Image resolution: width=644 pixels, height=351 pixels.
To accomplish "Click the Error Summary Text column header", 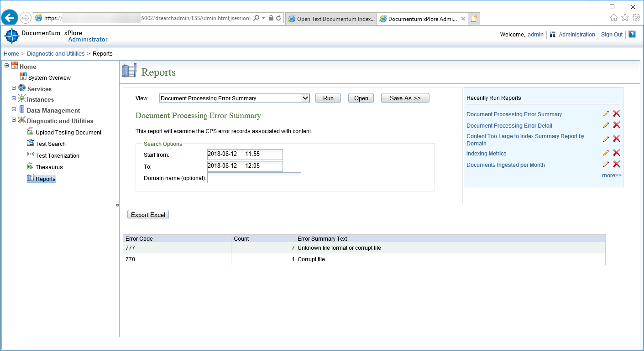I will click(x=450, y=238).
